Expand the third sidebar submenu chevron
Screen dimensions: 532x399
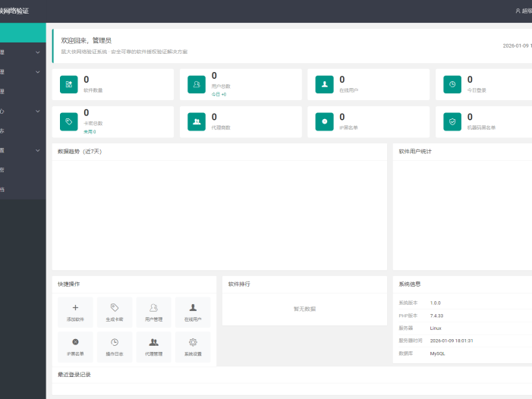click(38, 112)
